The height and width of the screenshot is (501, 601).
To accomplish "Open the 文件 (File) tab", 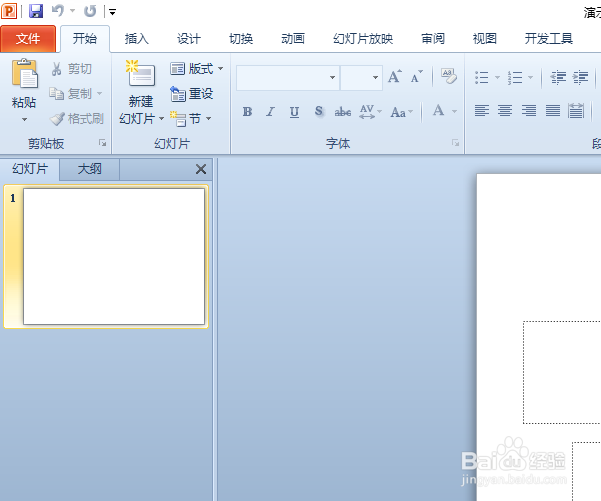I will click(x=28, y=39).
